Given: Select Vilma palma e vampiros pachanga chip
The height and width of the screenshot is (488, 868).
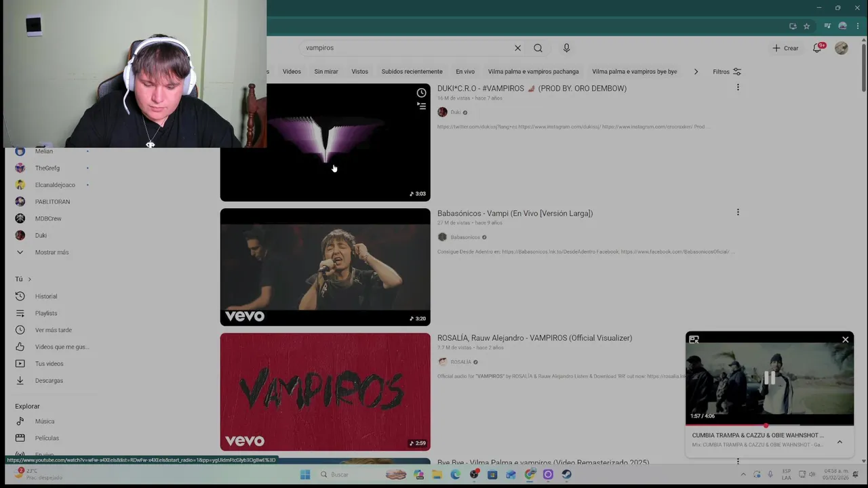Looking at the screenshot, I should (534, 72).
